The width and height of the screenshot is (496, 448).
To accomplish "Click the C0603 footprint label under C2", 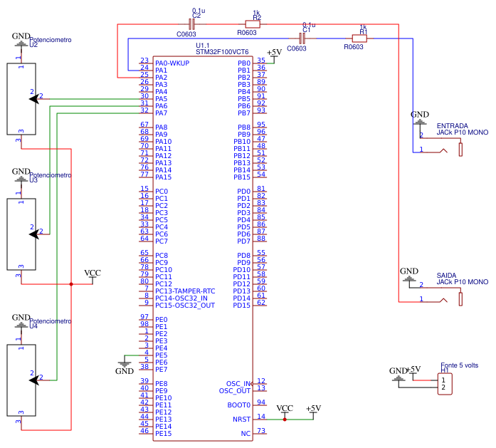I will click(x=186, y=34).
